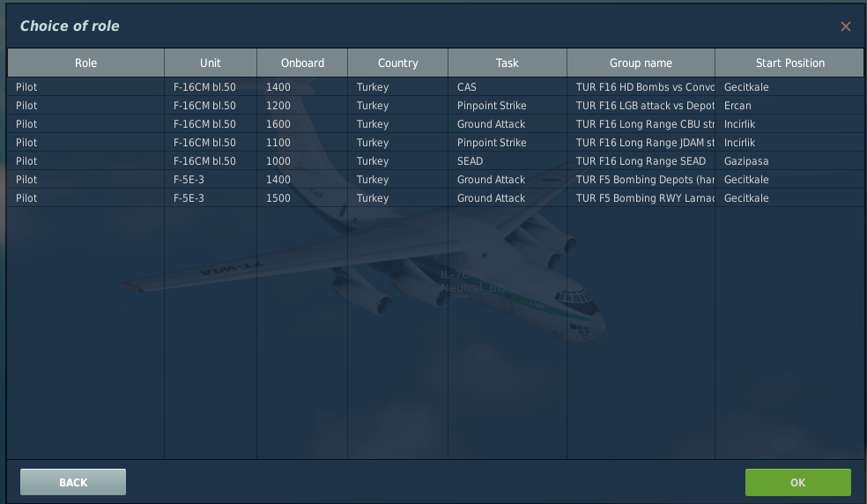Screen dimensions: 867x504
Task: Click the Onboard column header
Action: point(302,63)
